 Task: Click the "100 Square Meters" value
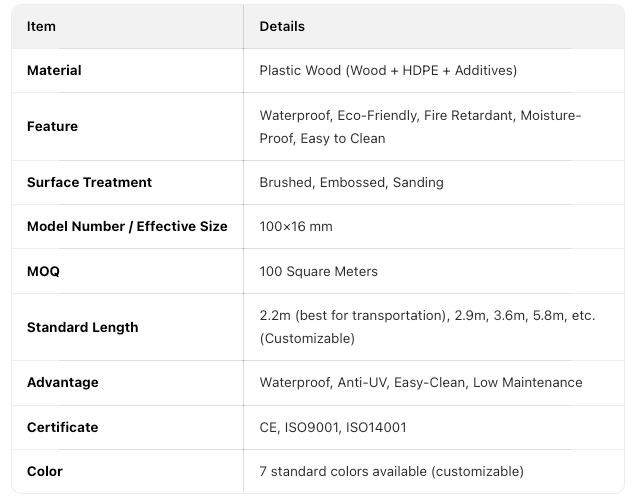pyautogui.click(x=318, y=271)
